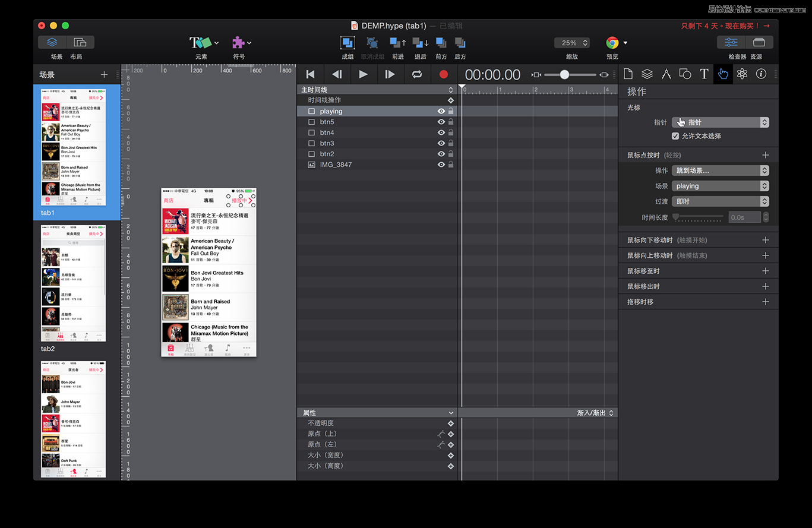Select the playing layer row
812x528 pixels.
pyautogui.click(x=377, y=111)
